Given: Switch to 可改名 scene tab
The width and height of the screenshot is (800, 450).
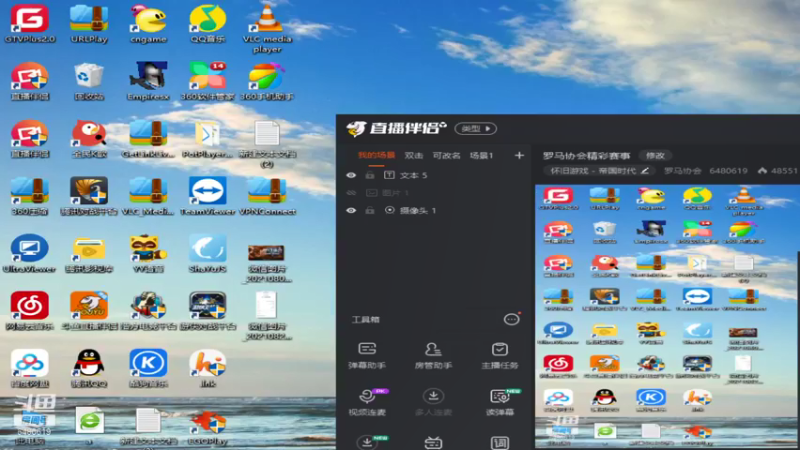Looking at the screenshot, I should (x=446, y=155).
